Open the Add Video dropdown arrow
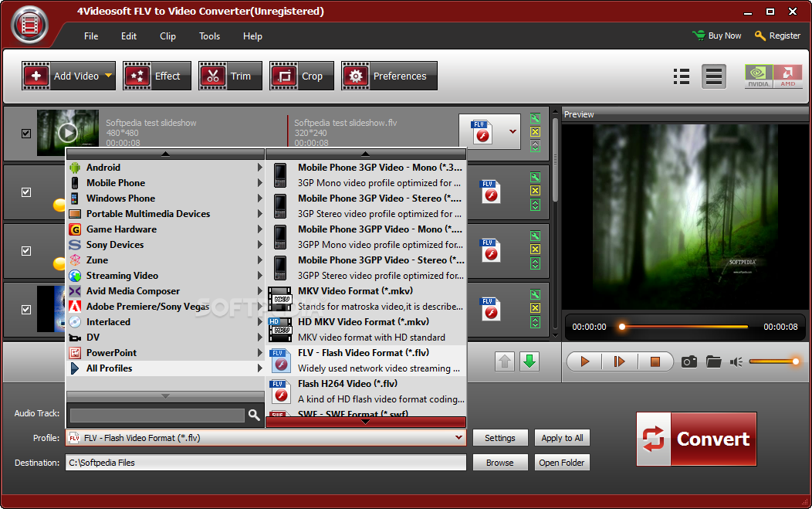 108,76
